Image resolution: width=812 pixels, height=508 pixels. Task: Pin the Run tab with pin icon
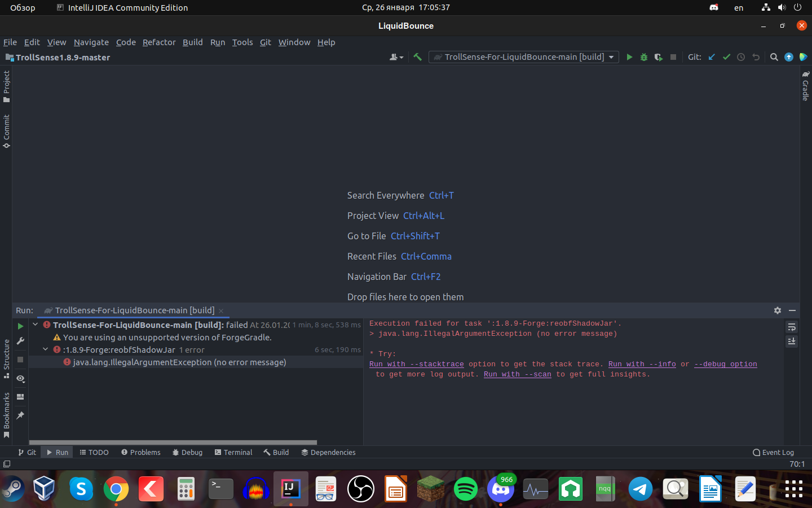click(20, 415)
